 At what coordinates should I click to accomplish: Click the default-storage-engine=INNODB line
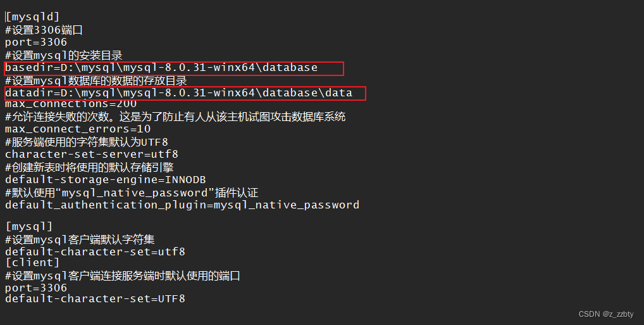tap(105, 180)
